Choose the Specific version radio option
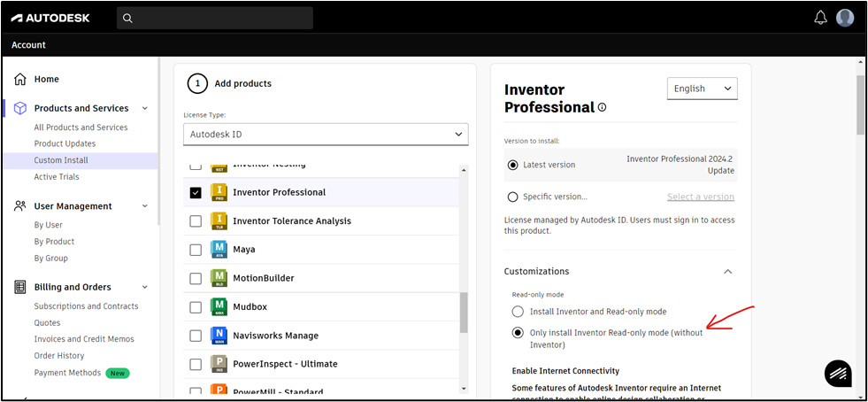 pyautogui.click(x=512, y=197)
